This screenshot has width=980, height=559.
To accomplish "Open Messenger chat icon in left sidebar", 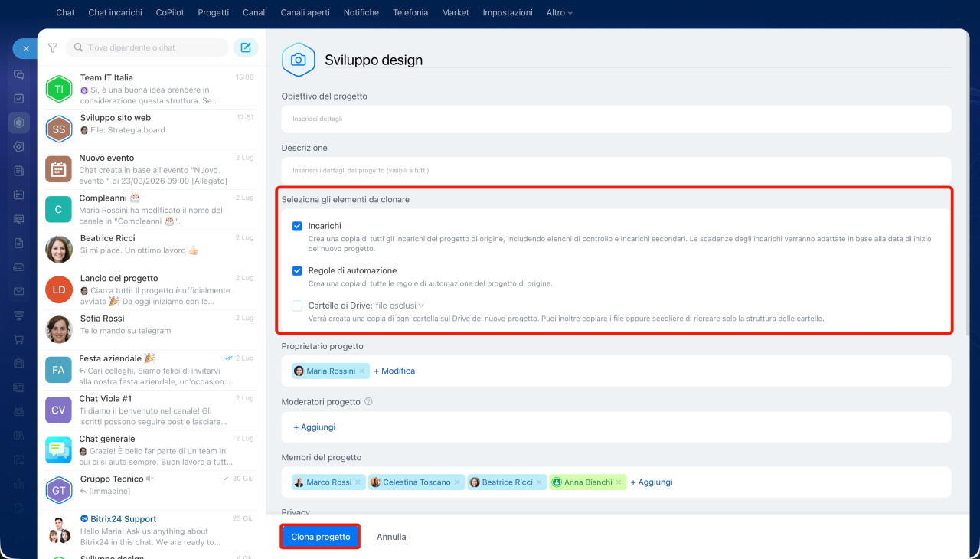I will [x=19, y=75].
